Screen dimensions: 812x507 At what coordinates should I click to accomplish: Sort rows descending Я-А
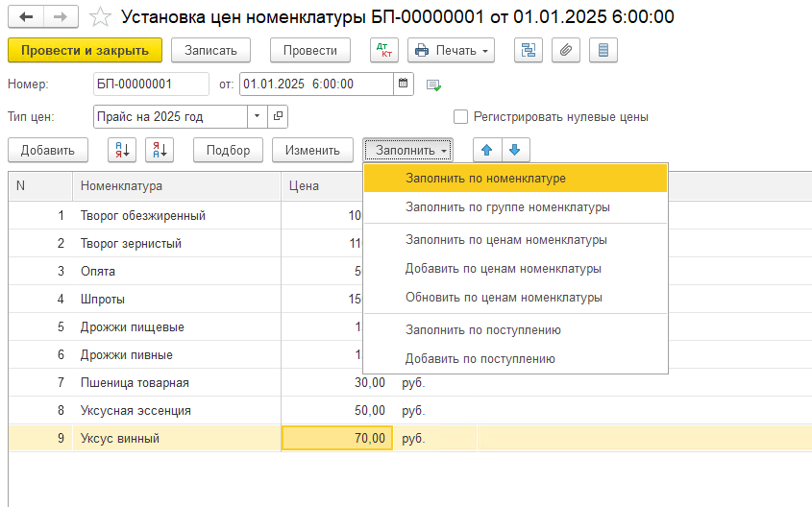(x=160, y=150)
